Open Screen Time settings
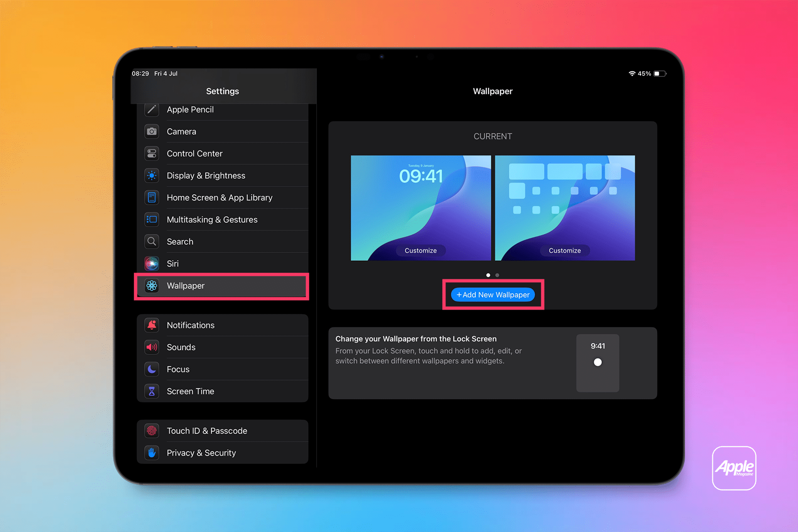The width and height of the screenshot is (798, 532). pyautogui.click(x=222, y=391)
